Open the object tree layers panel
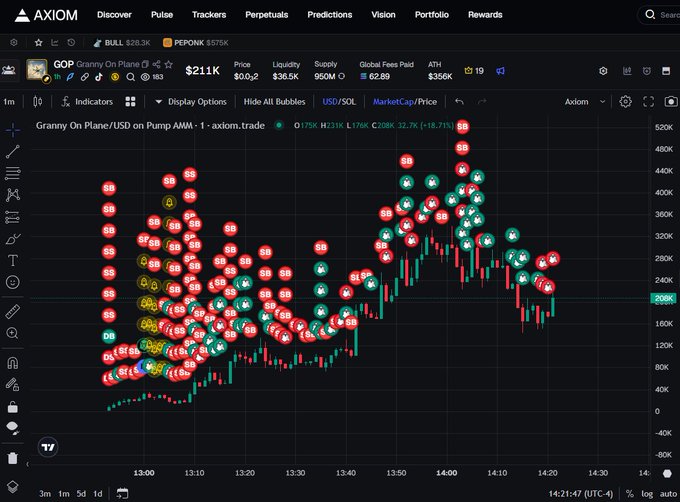 (x=13, y=486)
